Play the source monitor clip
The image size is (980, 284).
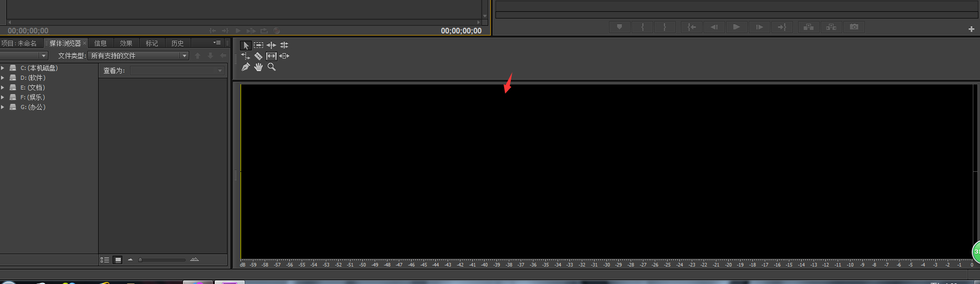click(238, 31)
